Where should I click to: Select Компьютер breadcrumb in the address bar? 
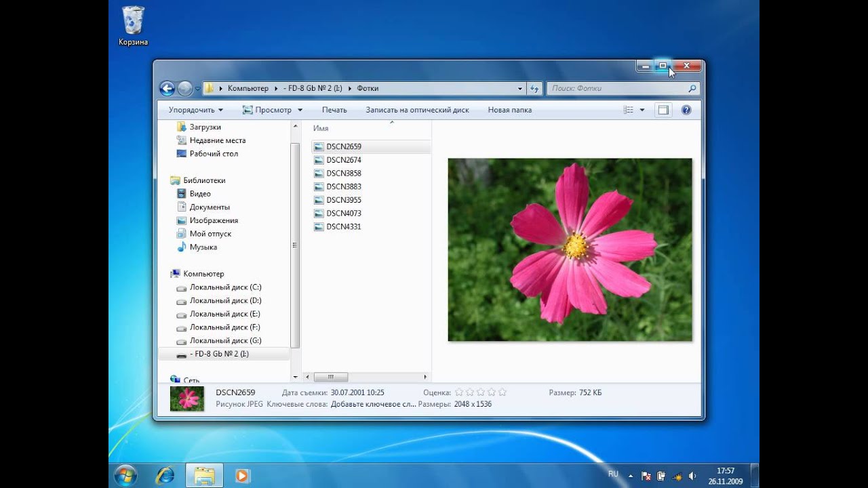[x=248, y=89]
